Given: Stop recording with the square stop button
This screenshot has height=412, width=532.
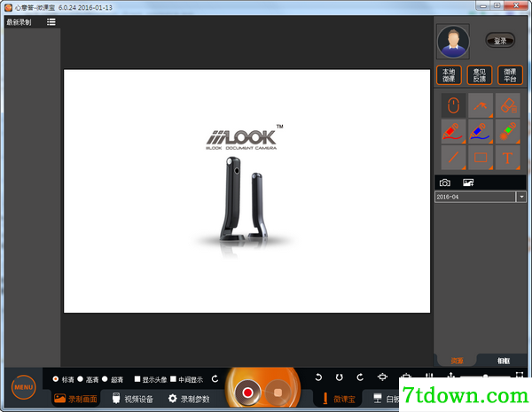Looking at the screenshot, I should [x=278, y=393].
